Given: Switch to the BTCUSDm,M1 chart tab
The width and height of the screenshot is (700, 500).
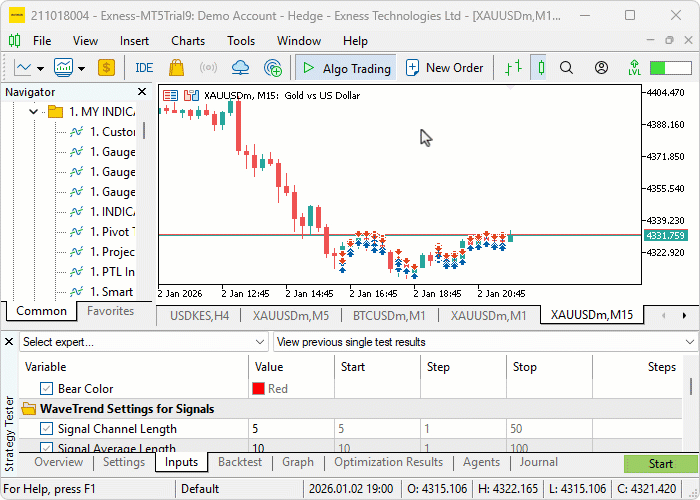Looking at the screenshot, I should pyautogui.click(x=389, y=316).
